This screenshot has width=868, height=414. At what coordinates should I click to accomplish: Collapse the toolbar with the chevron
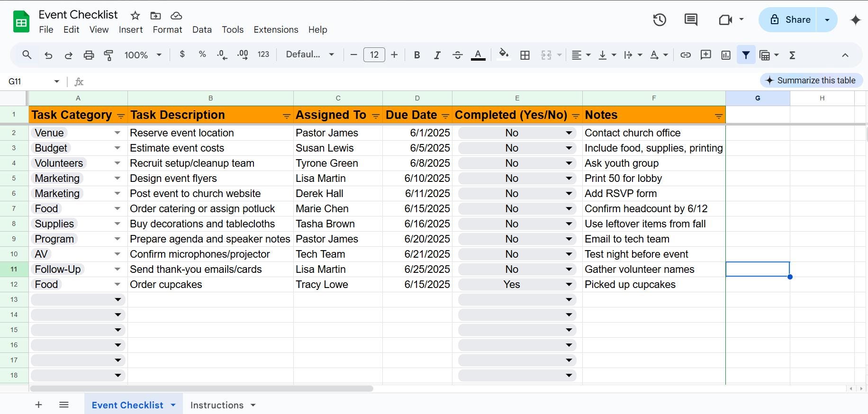pos(845,55)
